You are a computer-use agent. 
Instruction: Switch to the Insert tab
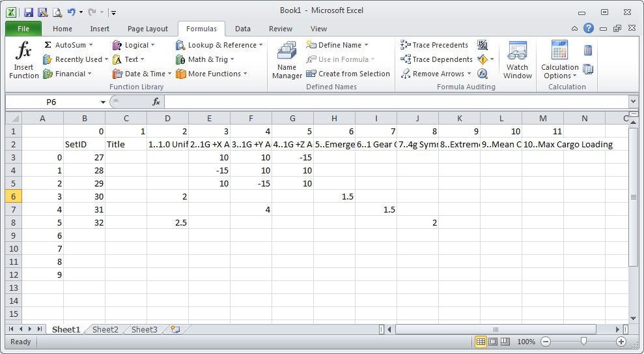click(x=100, y=29)
